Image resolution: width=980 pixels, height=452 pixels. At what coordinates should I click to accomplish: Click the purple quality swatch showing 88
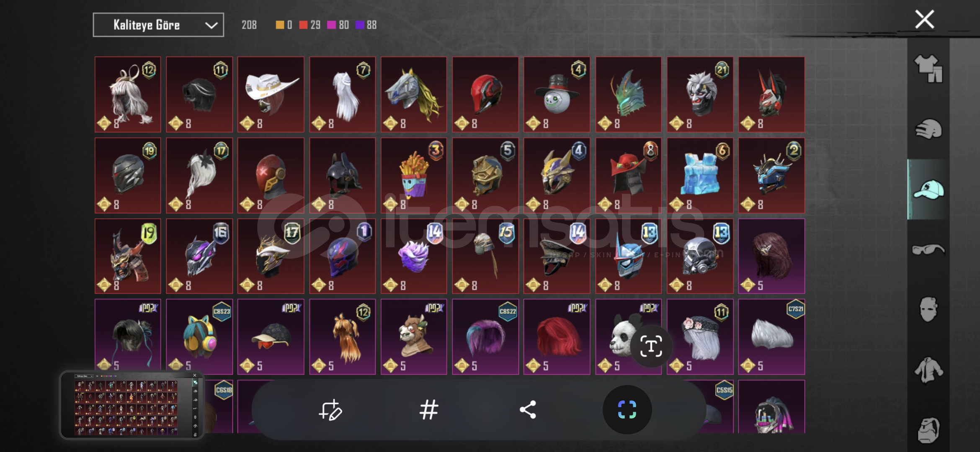[x=360, y=25]
